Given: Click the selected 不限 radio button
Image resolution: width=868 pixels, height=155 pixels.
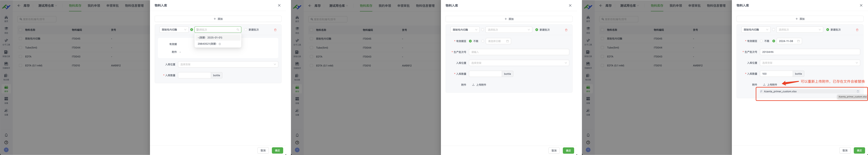Looking at the screenshot, I should tap(470, 41).
